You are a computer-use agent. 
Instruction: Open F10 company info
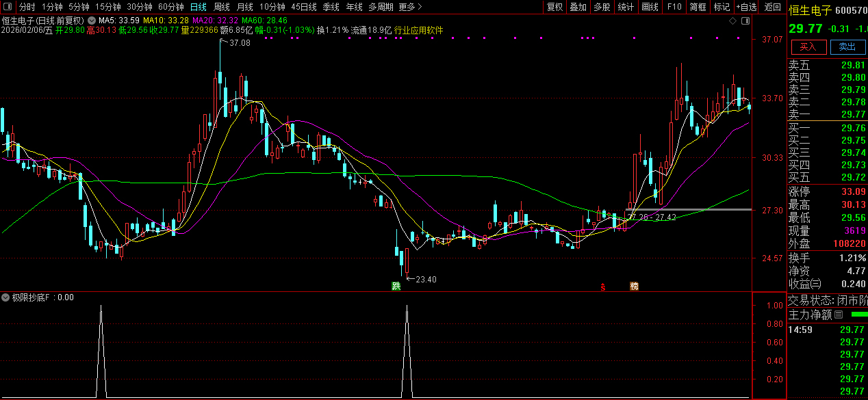tap(674, 7)
